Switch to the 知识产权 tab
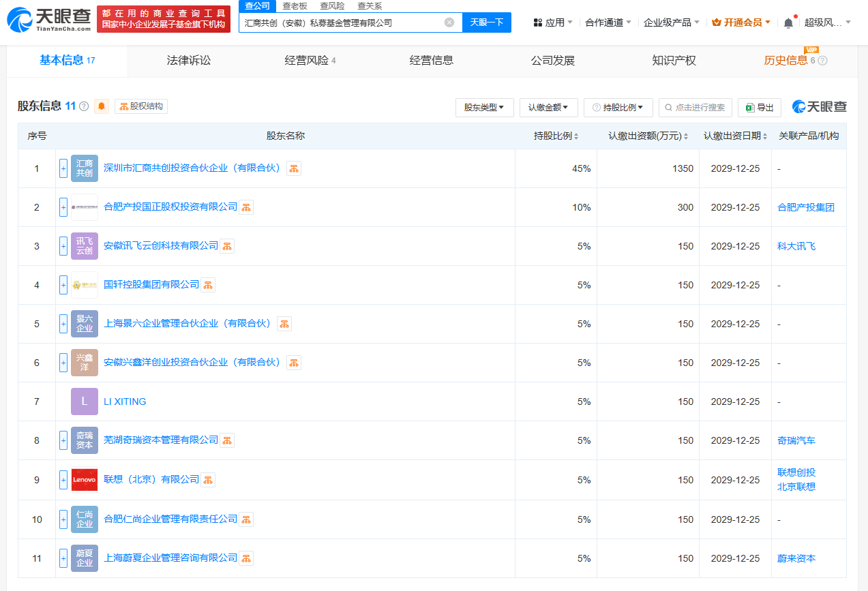This screenshot has height=591, width=868. pyautogui.click(x=674, y=61)
